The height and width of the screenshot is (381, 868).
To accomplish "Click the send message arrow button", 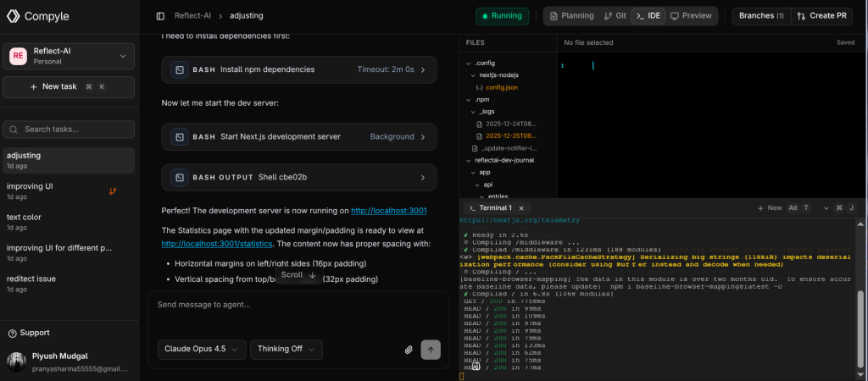I will [x=431, y=350].
